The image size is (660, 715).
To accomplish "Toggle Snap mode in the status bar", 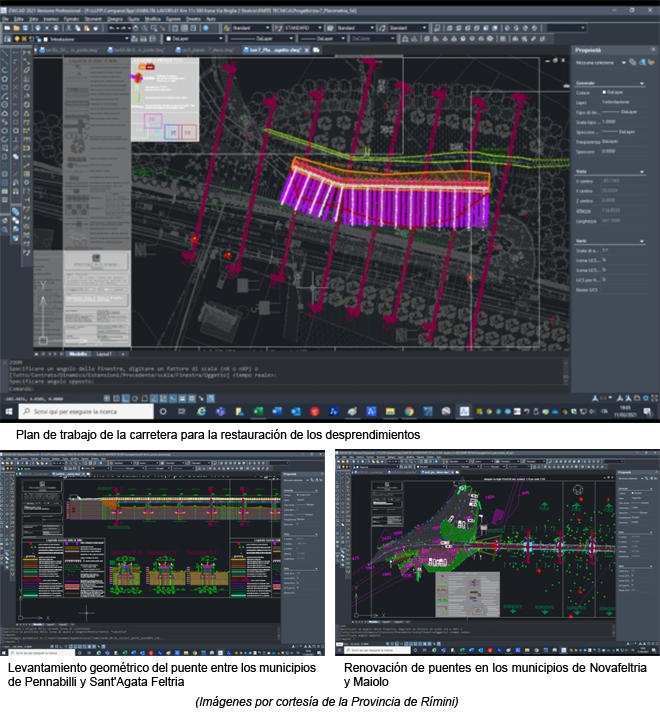I will [107, 398].
